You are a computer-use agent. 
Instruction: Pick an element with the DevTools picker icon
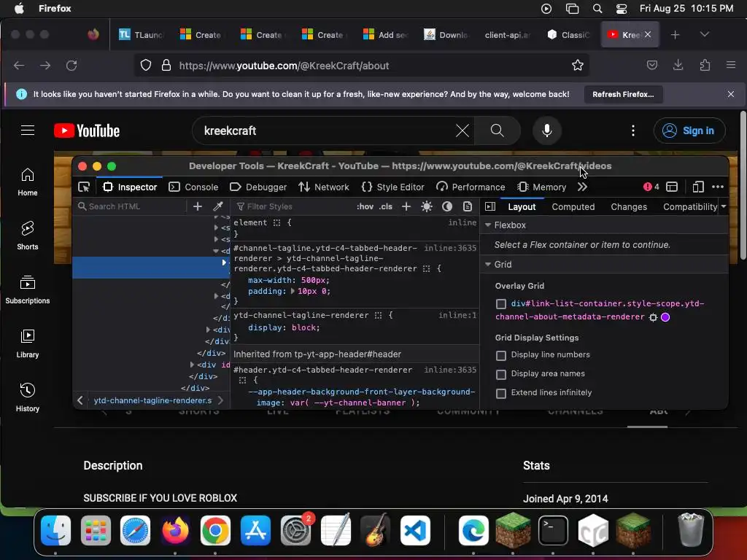click(x=84, y=187)
